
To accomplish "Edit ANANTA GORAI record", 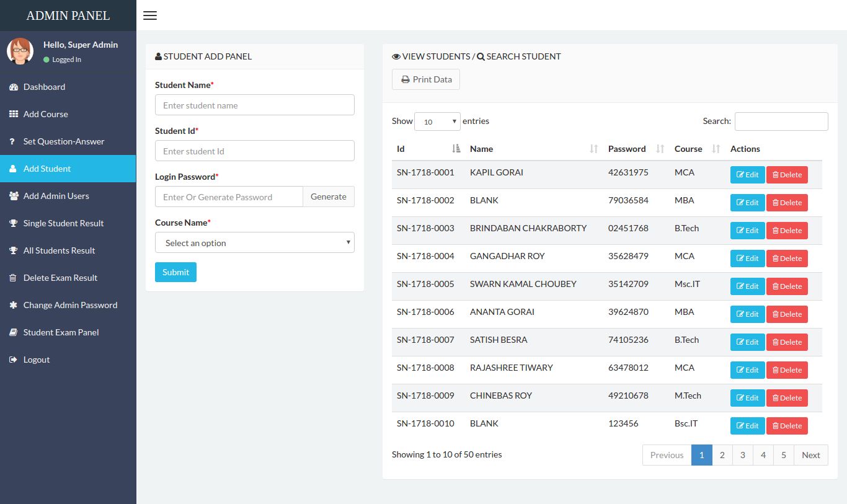I will point(747,314).
